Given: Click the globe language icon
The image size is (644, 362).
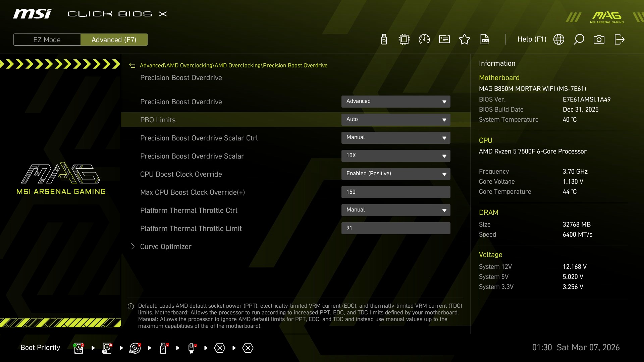Looking at the screenshot, I should coord(559,40).
